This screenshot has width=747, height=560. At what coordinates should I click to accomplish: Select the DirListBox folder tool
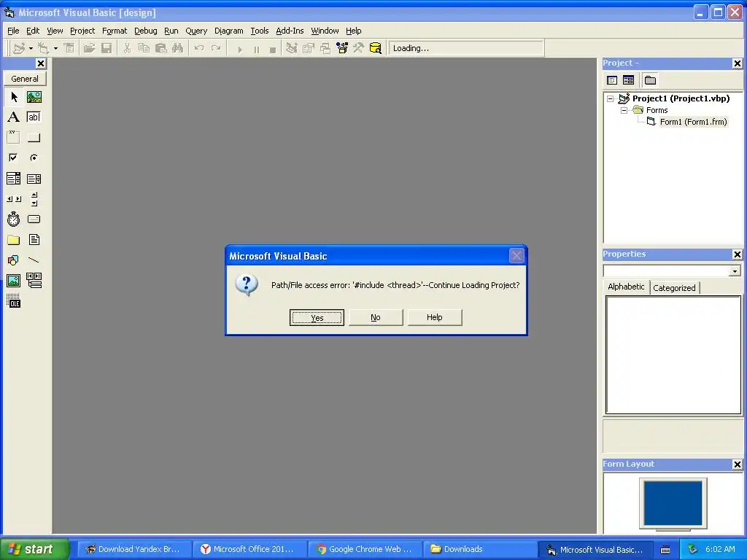pyautogui.click(x=14, y=239)
